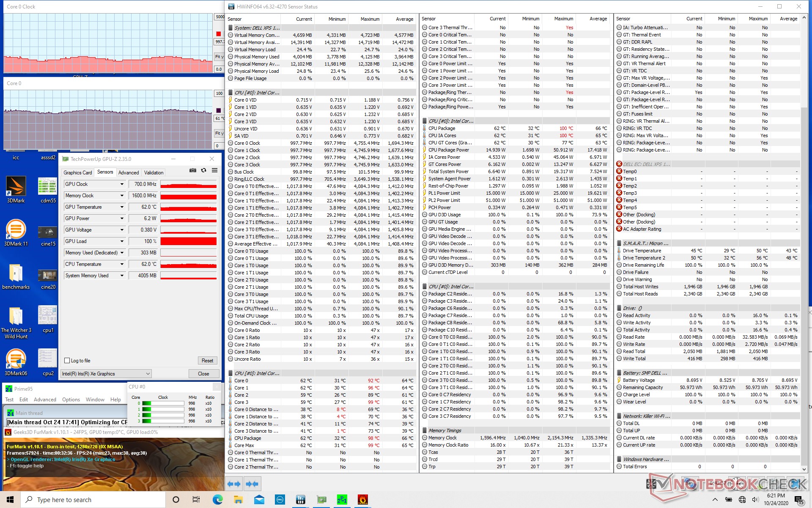Select the Battery Voltage sensor row

(708, 380)
